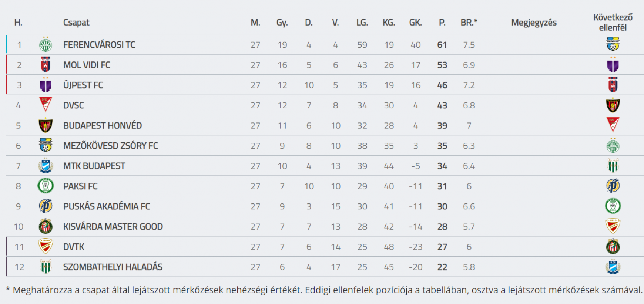Click the Paksi FC green crest in row 8

pos(46,186)
